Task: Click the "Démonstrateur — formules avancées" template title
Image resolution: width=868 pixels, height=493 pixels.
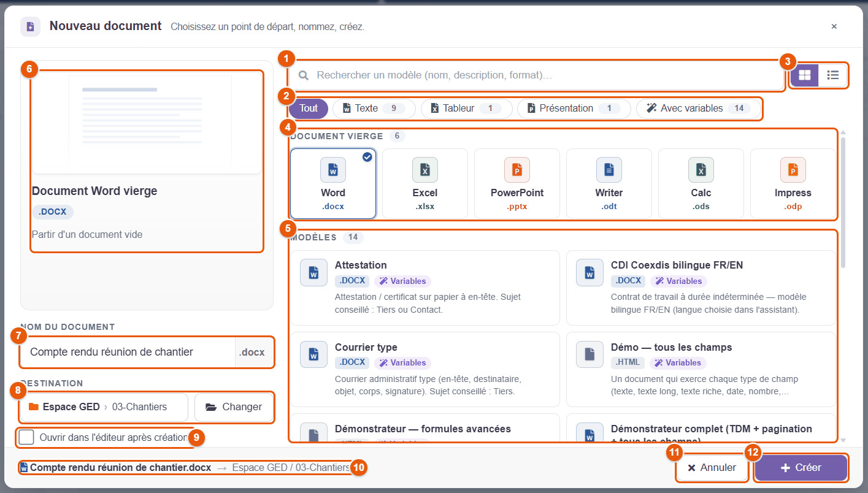Action: pos(423,429)
